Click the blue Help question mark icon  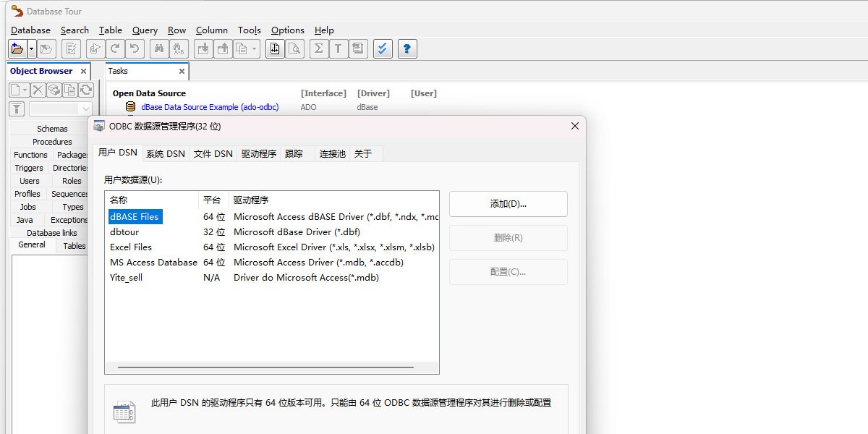[x=407, y=49]
